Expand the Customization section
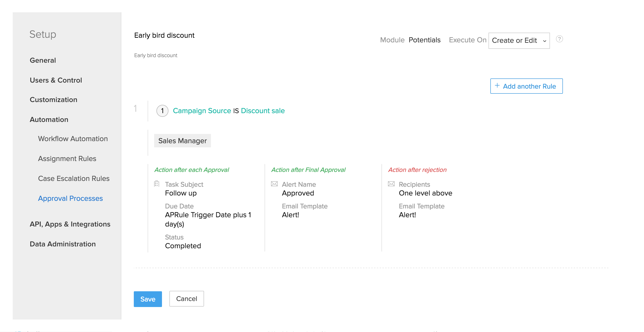 pyautogui.click(x=54, y=100)
